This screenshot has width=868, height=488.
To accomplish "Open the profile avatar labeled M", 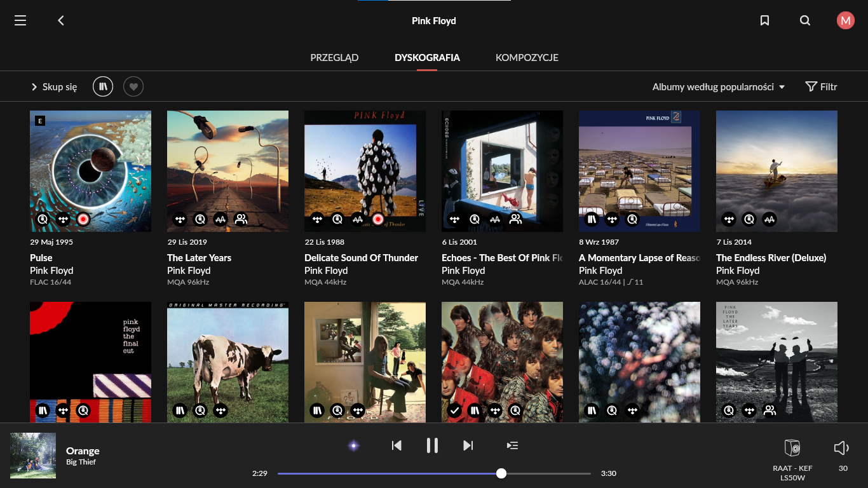I will point(845,20).
